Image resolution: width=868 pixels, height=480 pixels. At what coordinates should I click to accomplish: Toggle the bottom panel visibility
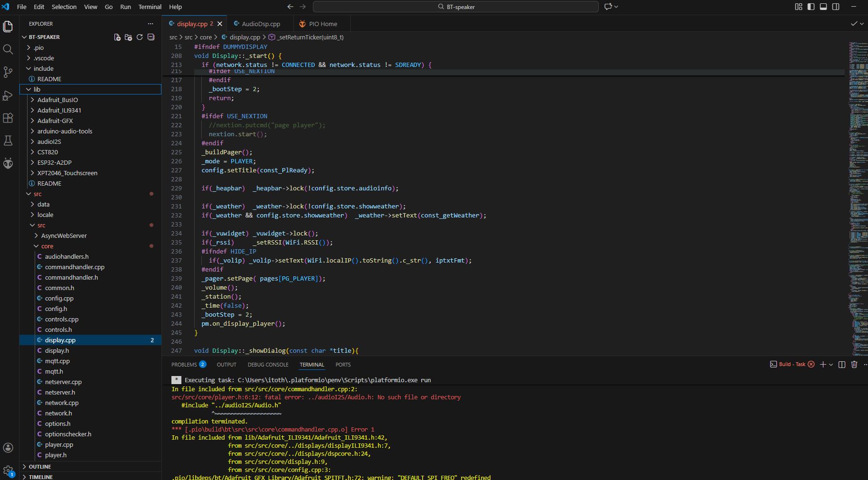823,7
